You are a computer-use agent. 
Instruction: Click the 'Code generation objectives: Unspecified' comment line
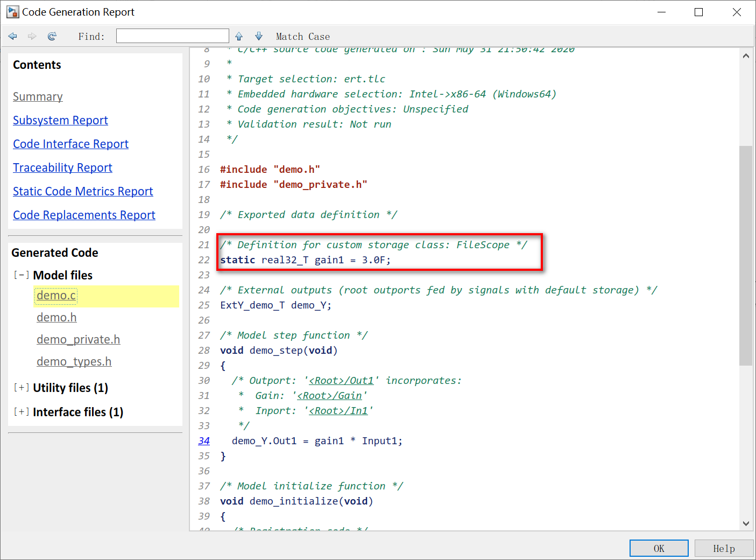coord(347,109)
